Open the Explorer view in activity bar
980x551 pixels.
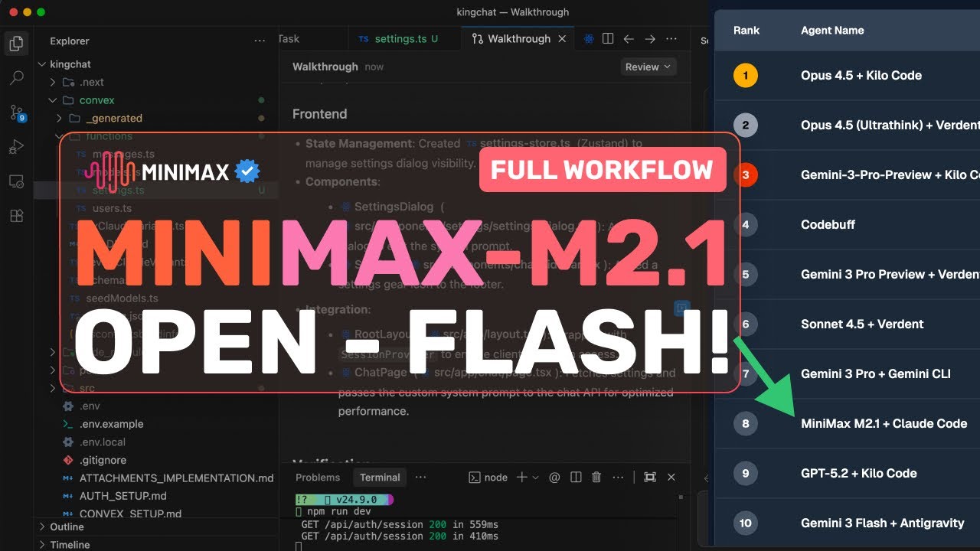pyautogui.click(x=16, y=44)
